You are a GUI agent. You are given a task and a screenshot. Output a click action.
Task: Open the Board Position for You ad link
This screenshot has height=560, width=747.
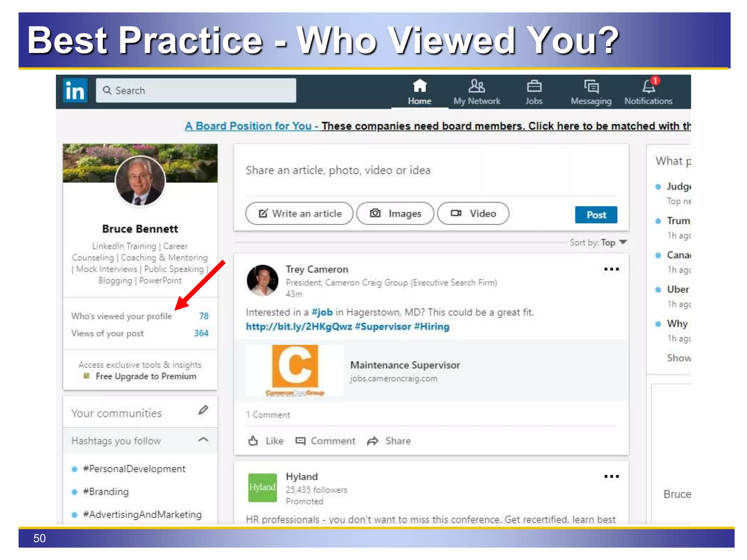click(x=438, y=126)
